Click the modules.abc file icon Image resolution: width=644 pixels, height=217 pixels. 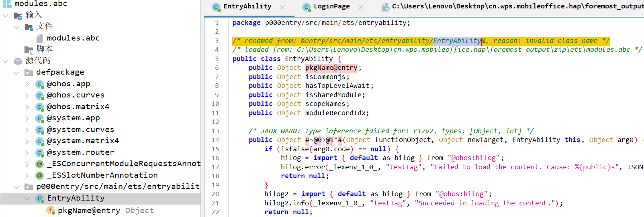(x=39, y=38)
